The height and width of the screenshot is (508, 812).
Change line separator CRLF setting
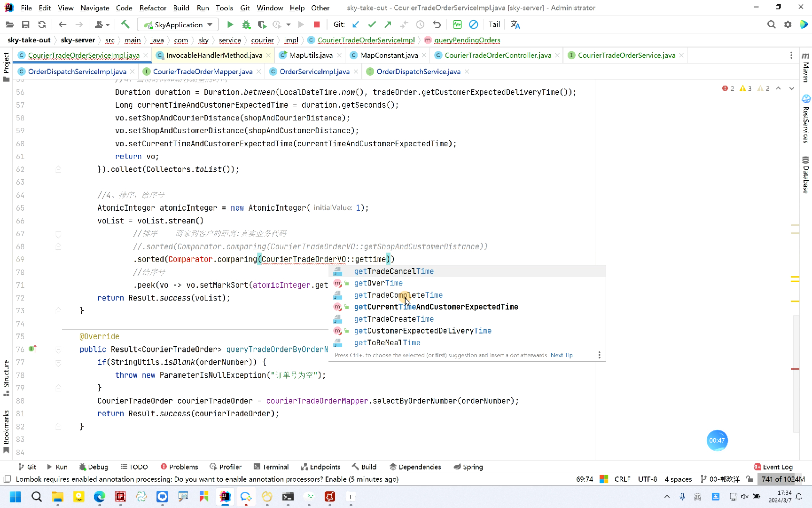(x=622, y=479)
